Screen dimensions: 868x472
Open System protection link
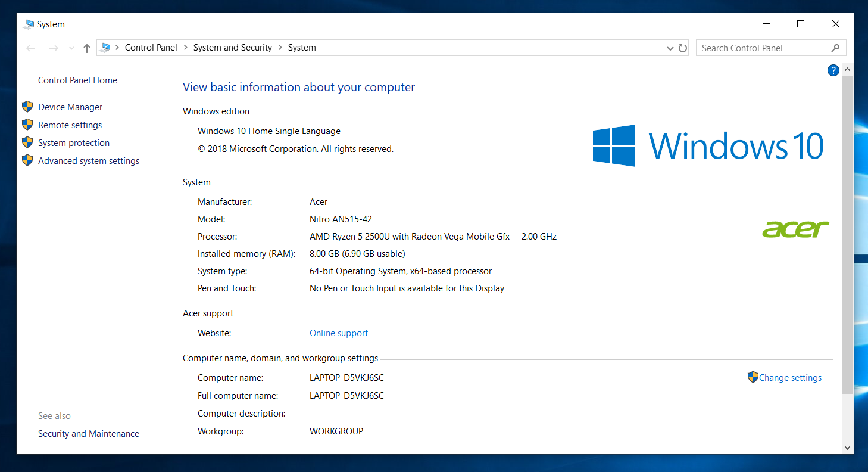point(74,143)
